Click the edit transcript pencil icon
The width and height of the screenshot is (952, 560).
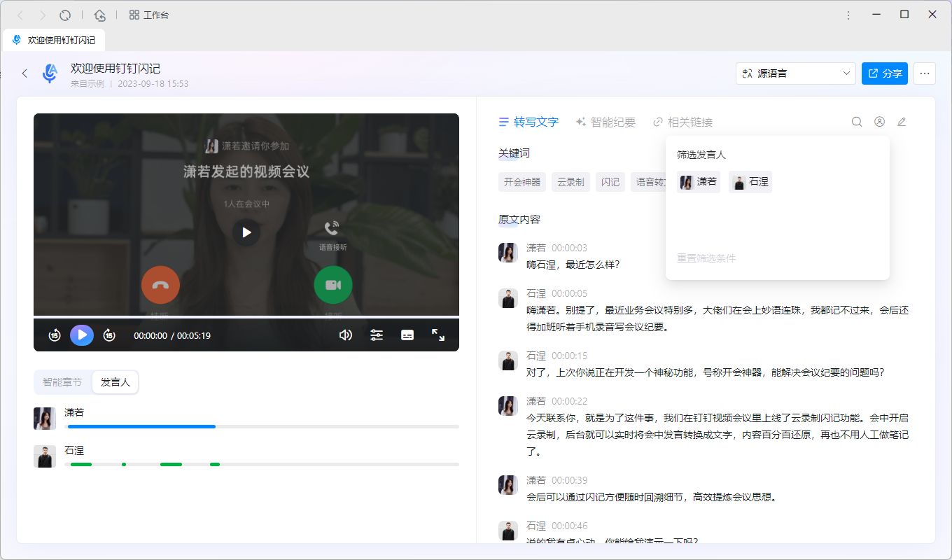point(902,121)
